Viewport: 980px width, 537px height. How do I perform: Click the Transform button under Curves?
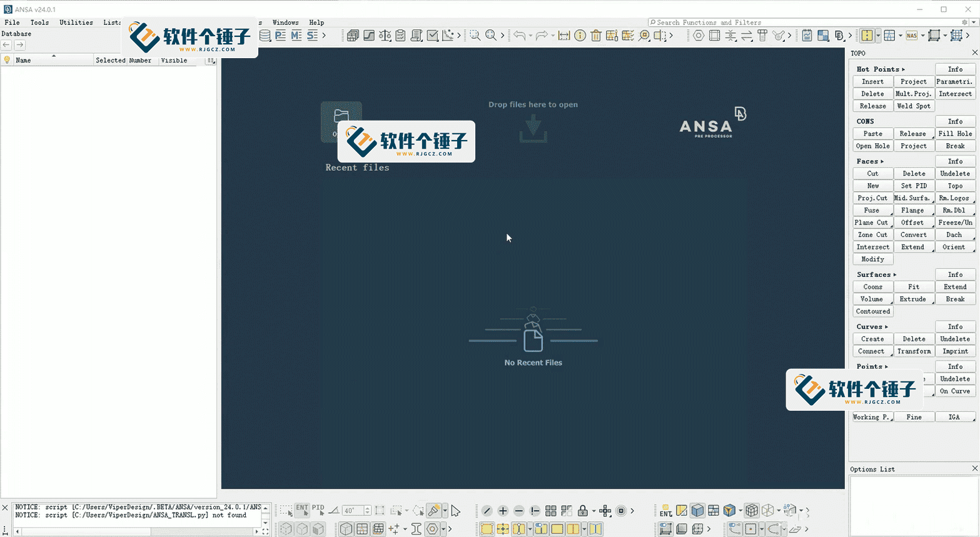tap(914, 351)
